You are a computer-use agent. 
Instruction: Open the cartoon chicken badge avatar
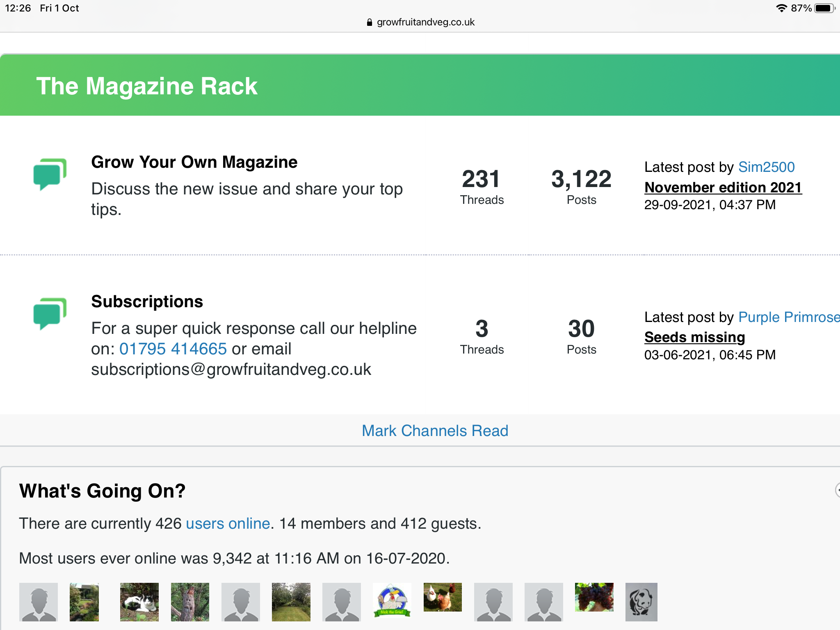pos(392,600)
